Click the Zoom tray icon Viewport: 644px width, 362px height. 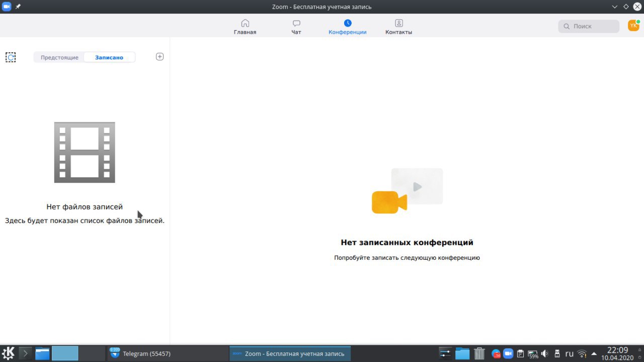[508, 353]
